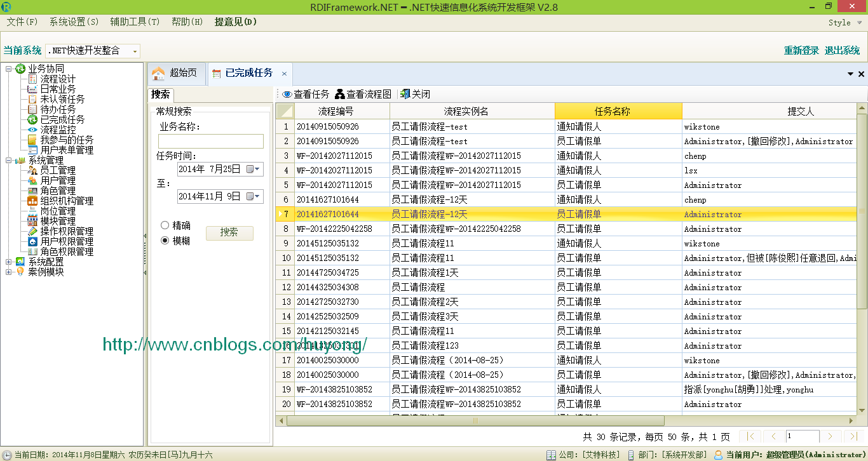
Task: Click the 模块管理 icon
Action: pos(33,221)
